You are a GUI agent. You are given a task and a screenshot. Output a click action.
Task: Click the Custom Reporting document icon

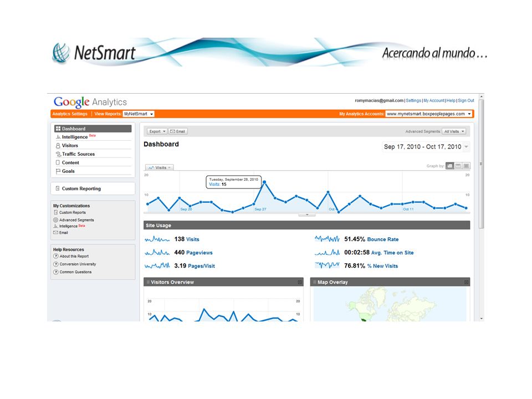click(x=58, y=188)
